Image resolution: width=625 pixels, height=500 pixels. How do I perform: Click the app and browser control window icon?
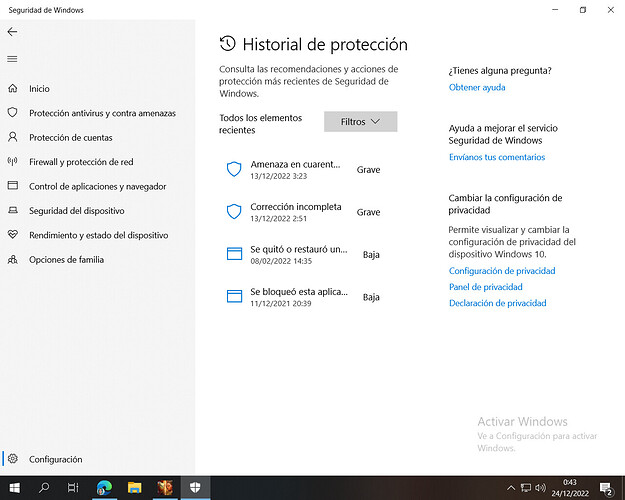pyautogui.click(x=13, y=185)
